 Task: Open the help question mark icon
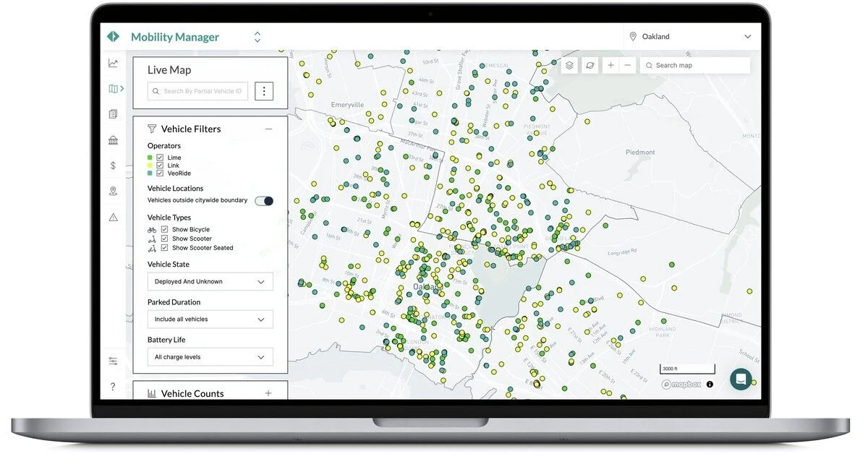coord(114,387)
